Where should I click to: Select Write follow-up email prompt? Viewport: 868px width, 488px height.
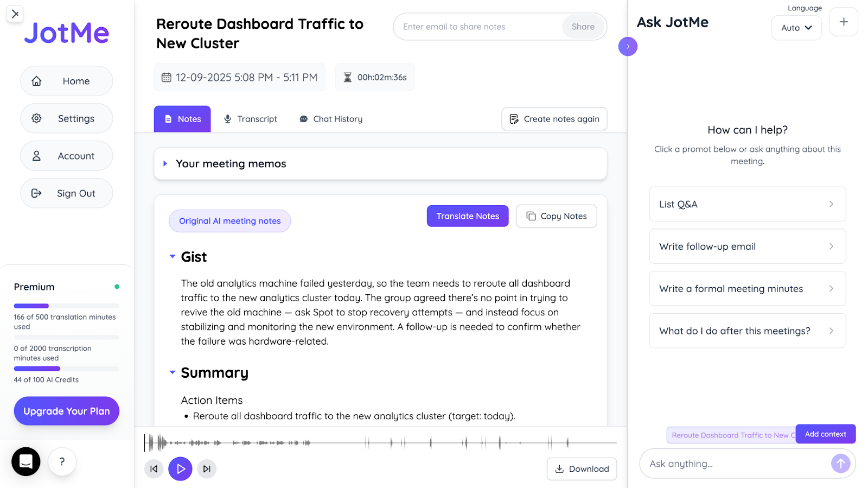pyautogui.click(x=748, y=246)
